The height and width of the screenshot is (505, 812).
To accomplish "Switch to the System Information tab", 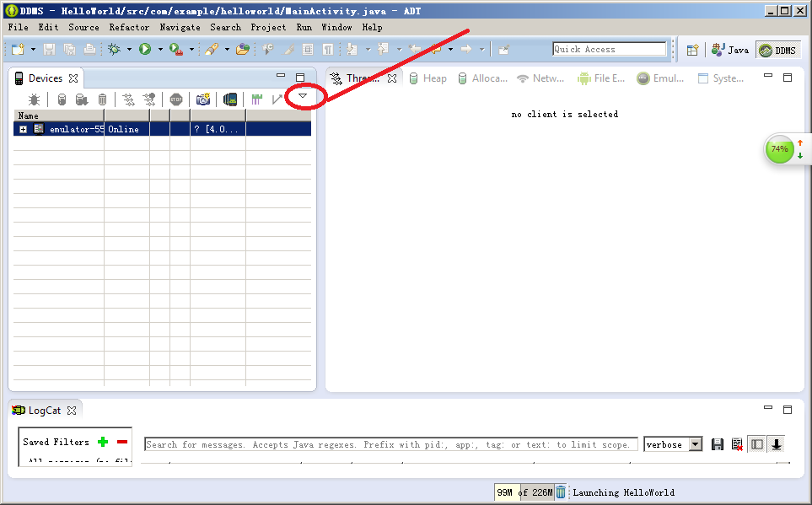I will click(x=721, y=78).
